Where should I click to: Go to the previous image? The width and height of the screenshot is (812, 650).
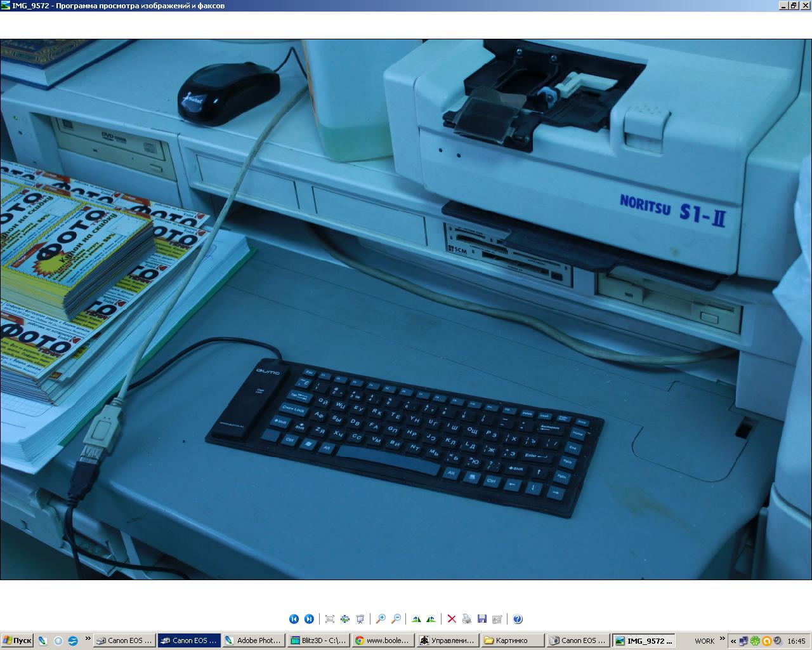(x=294, y=619)
